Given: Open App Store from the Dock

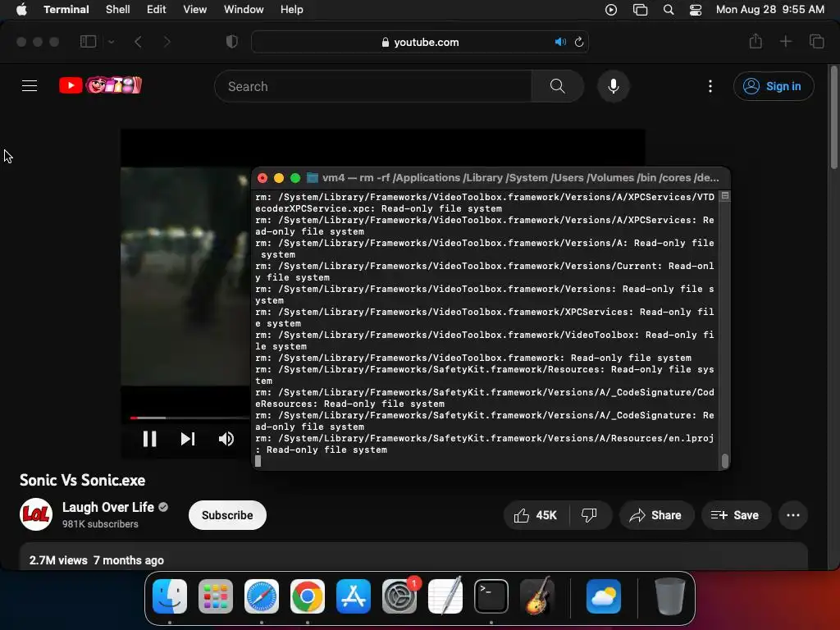Looking at the screenshot, I should click(x=354, y=596).
